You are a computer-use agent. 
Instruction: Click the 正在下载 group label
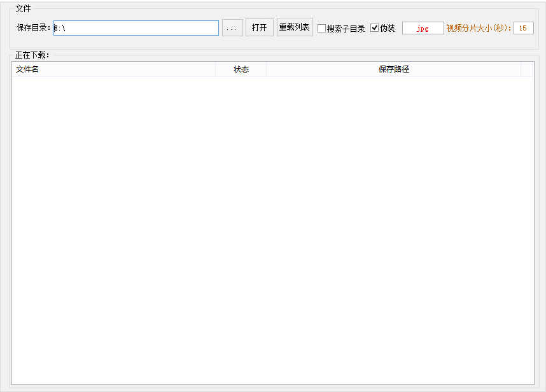click(32, 55)
